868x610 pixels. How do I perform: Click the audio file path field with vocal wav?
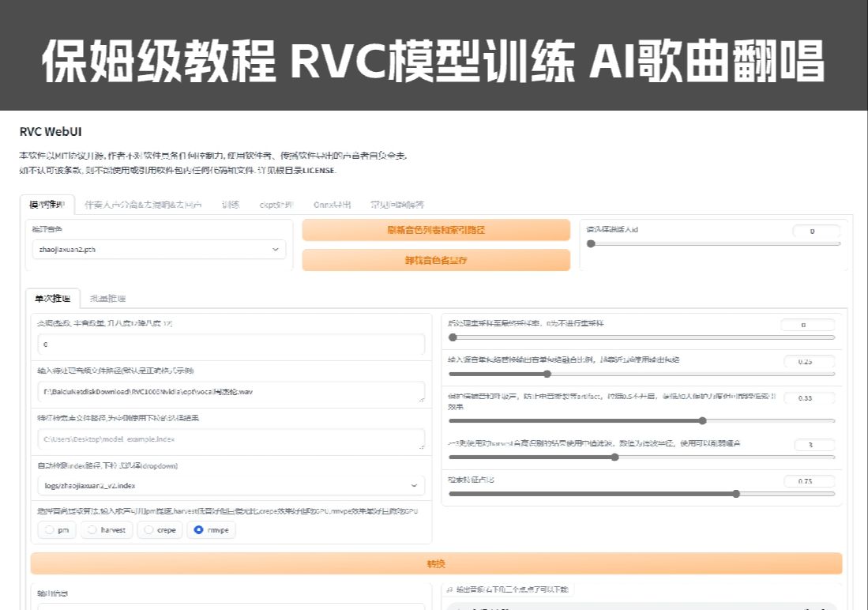231,392
